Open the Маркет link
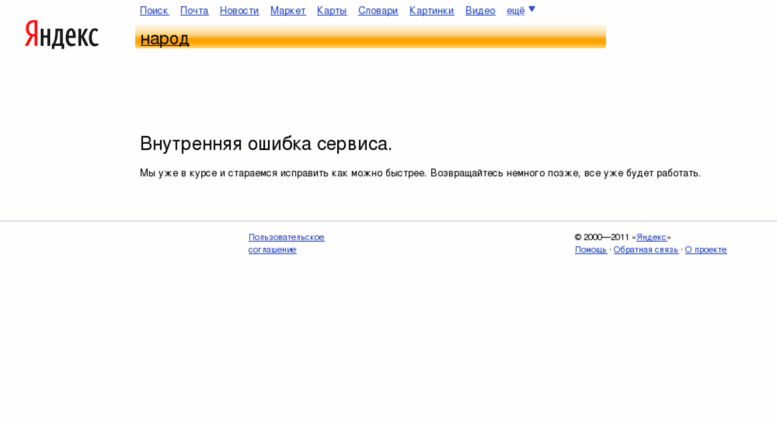The height and width of the screenshot is (423, 777). [x=288, y=11]
